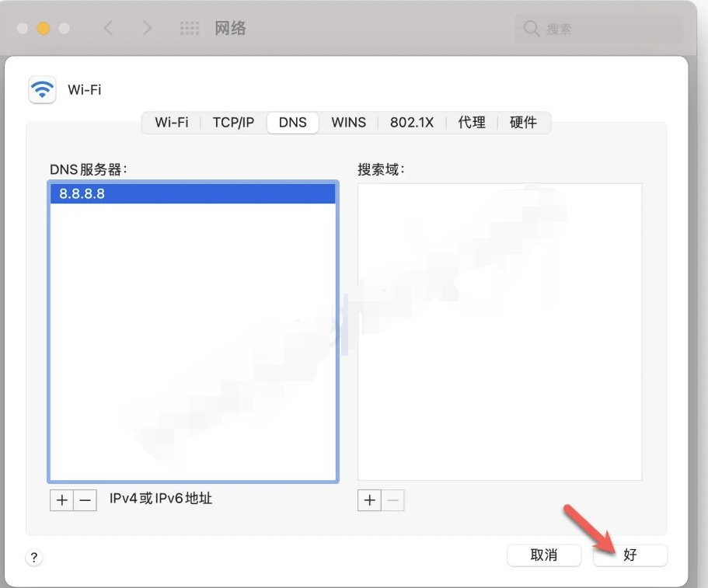
Task: Select the 硬件 (Hardware) tab
Action: click(523, 123)
